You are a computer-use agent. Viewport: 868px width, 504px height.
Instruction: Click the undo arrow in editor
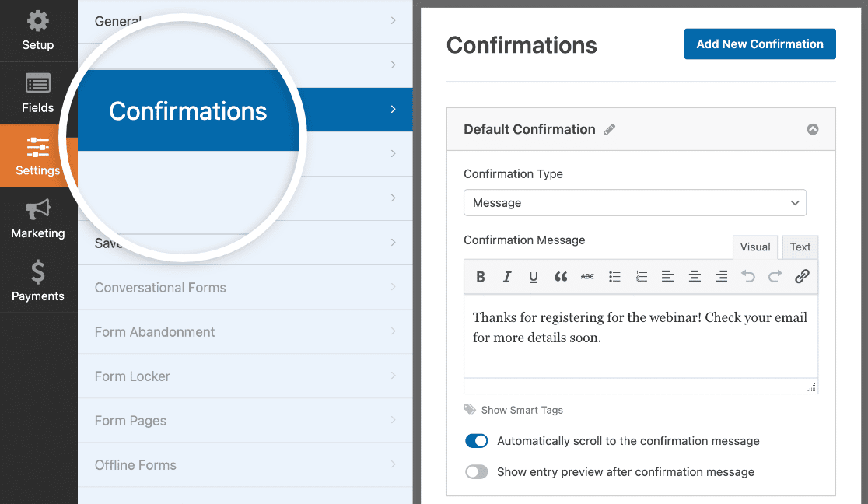[748, 276]
